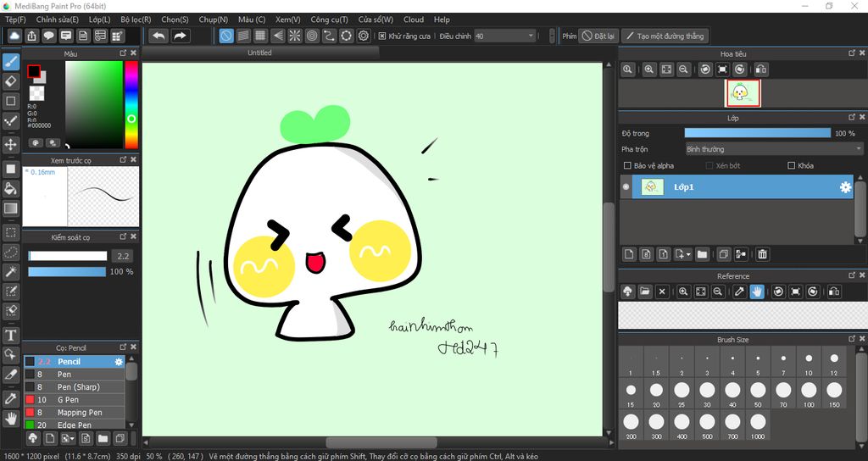
Task: Click the Redo arrow button
Action: coord(180,36)
